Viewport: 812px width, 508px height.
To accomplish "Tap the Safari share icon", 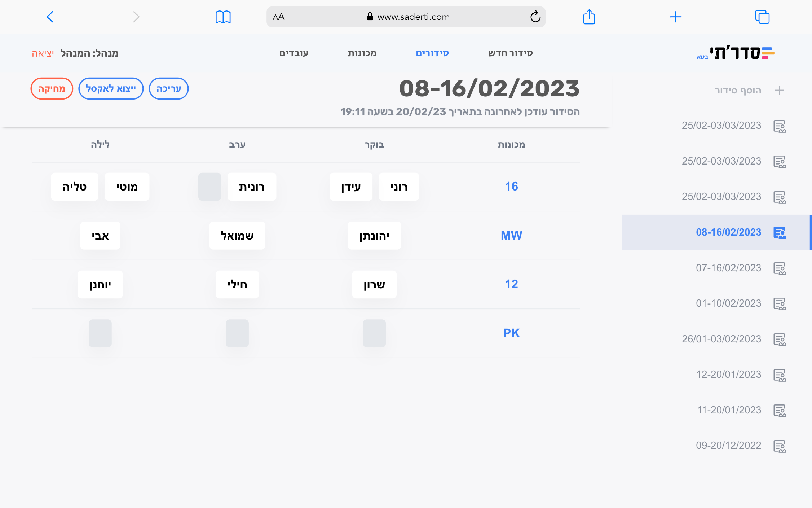I will (x=589, y=17).
